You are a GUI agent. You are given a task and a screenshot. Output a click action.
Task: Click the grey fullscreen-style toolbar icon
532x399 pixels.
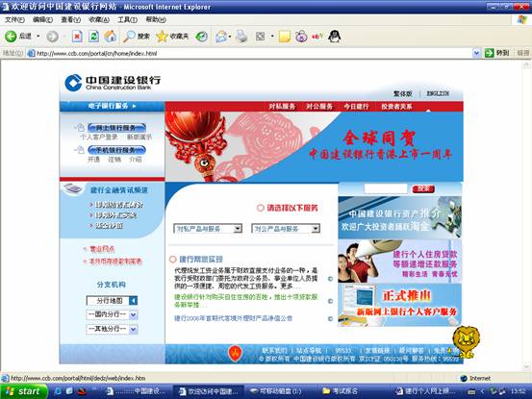(261, 37)
